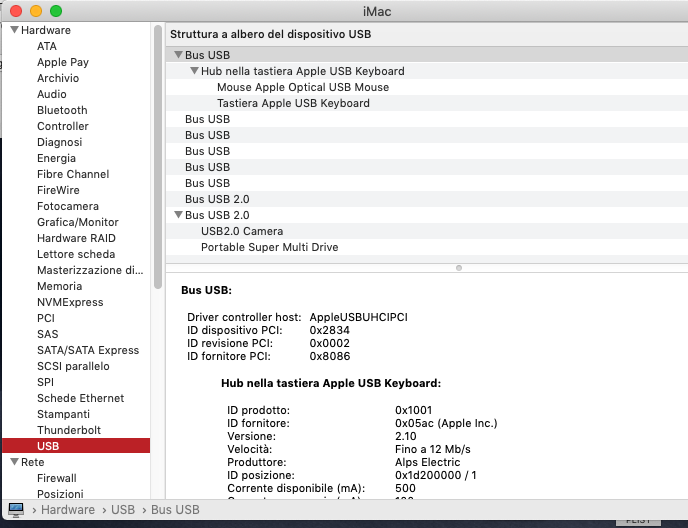The height and width of the screenshot is (528, 688).
Task: Select Diagnosi in the sidebar
Action: [x=60, y=142]
